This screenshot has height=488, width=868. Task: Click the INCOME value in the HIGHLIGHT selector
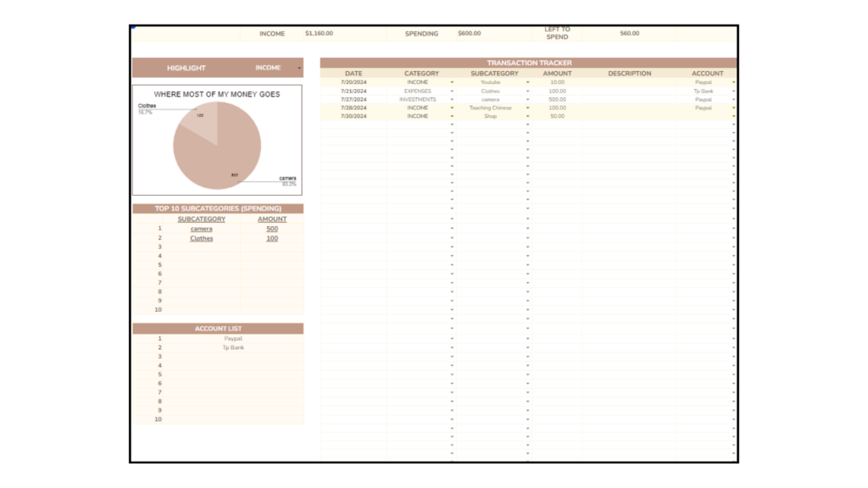(268, 68)
